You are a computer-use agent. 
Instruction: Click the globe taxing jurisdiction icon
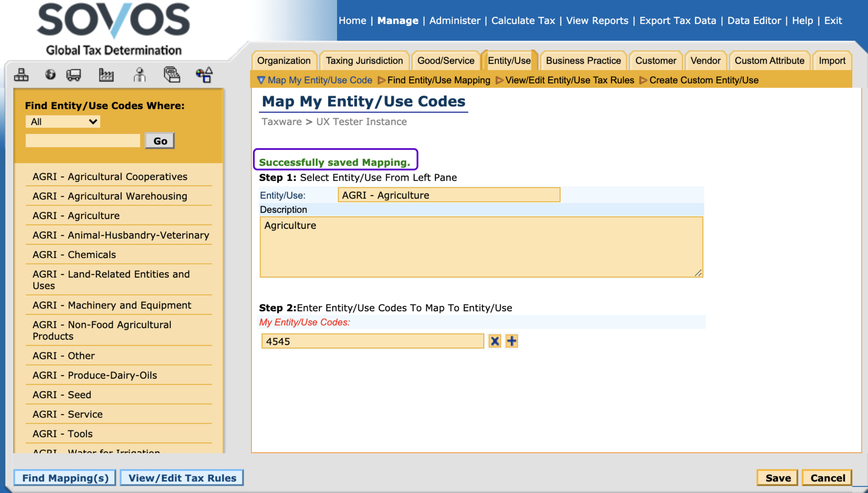pyautogui.click(x=50, y=75)
